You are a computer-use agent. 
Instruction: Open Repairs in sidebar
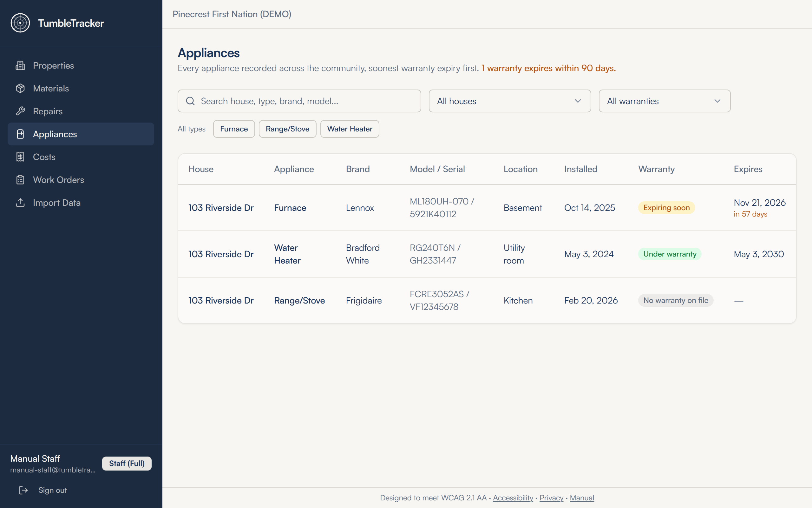81,111
